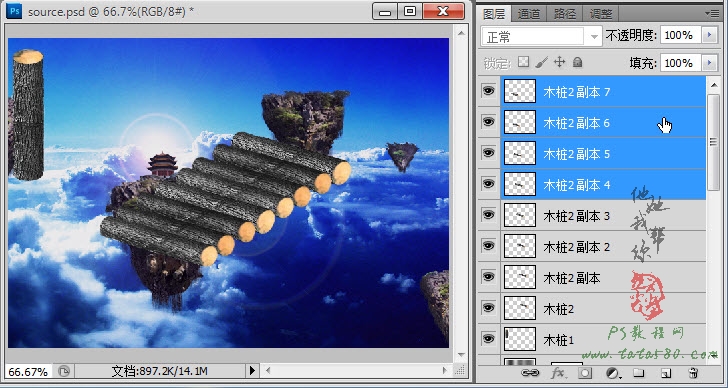Hide the 木桩2 副本 6 layer
The width and height of the screenshot is (728, 388).
tap(488, 122)
